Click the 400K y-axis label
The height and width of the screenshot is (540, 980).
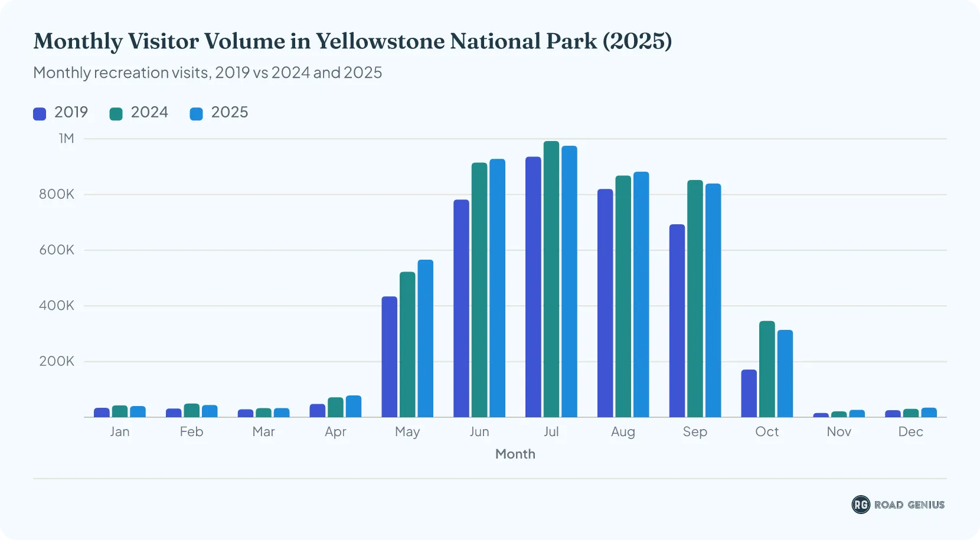click(57, 306)
